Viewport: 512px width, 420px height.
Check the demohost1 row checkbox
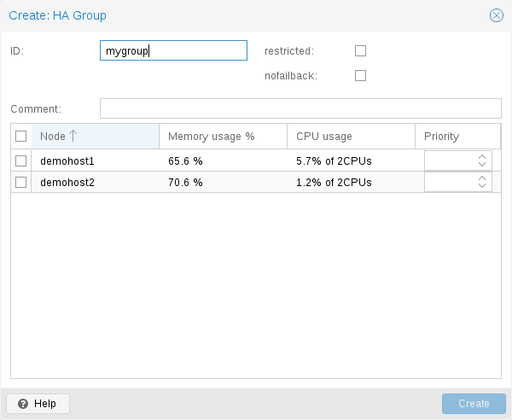tap(21, 160)
